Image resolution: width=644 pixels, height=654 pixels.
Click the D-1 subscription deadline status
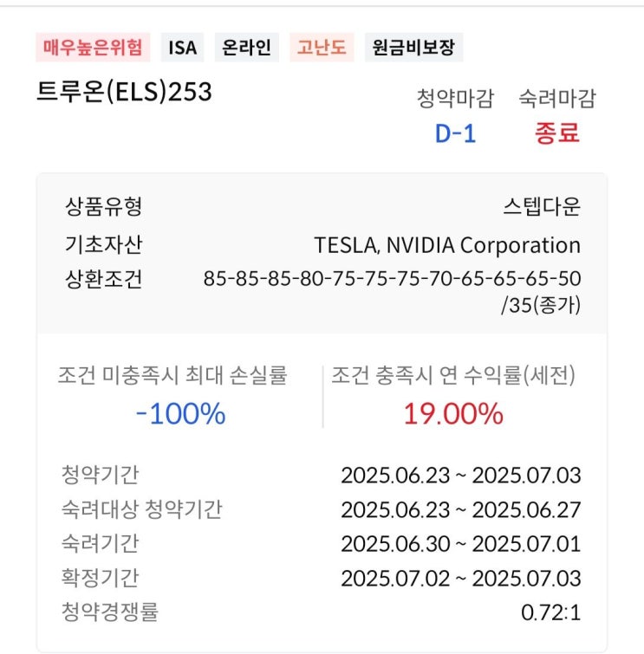(x=455, y=133)
